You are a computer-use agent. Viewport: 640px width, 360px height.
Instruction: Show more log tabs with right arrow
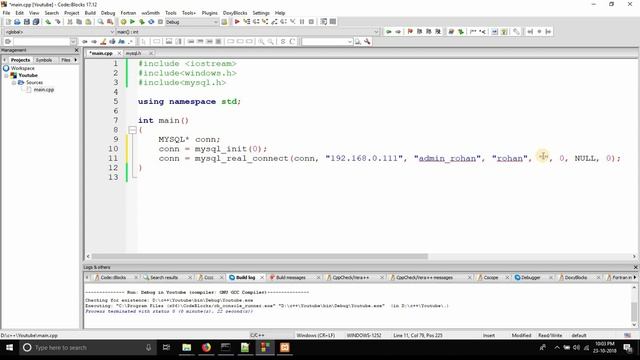point(635,278)
